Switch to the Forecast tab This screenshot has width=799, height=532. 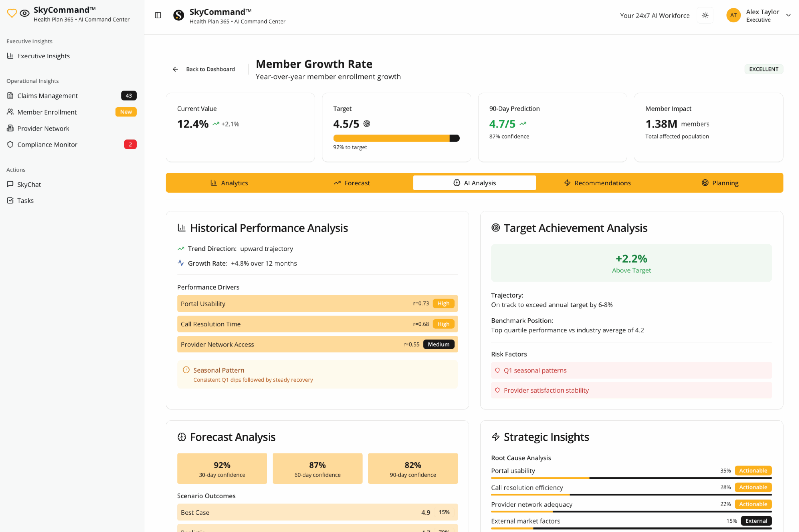pyautogui.click(x=351, y=183)
